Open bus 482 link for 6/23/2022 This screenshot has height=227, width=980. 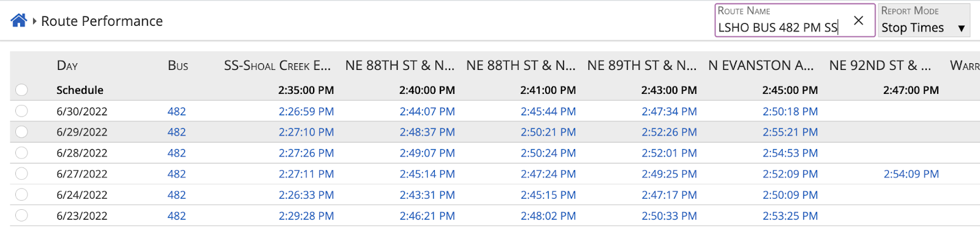point(176,216)
